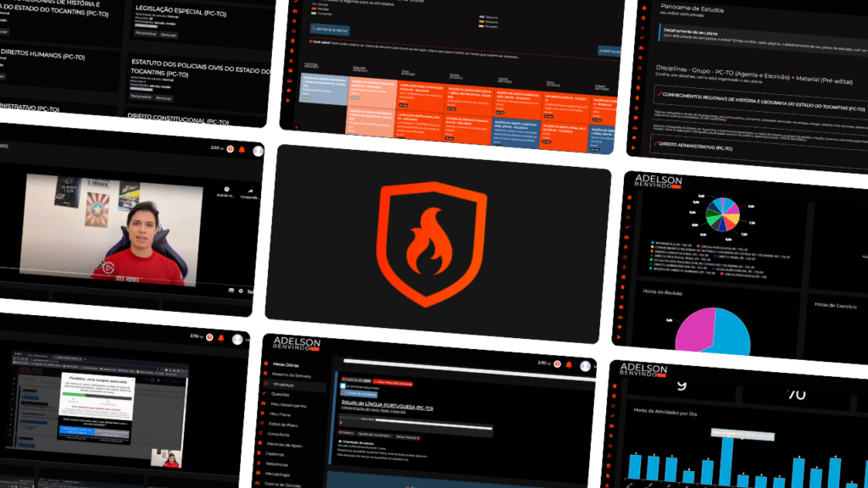Click the help icon above the screen-recording video
868x488 pixels.
point(209,337)
